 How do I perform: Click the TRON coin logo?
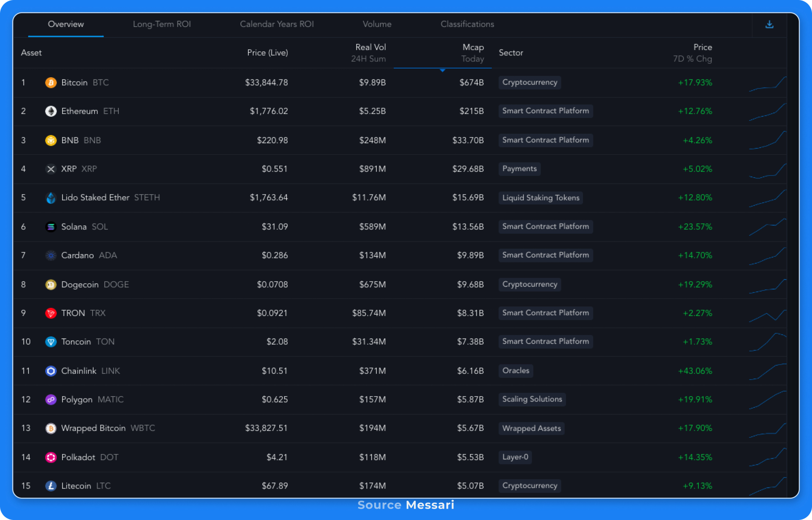click(51, 313)
